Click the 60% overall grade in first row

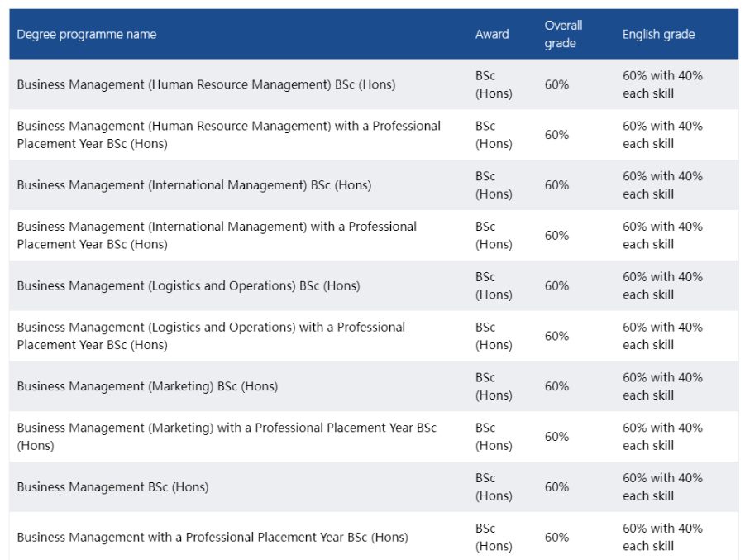point(556,84)
